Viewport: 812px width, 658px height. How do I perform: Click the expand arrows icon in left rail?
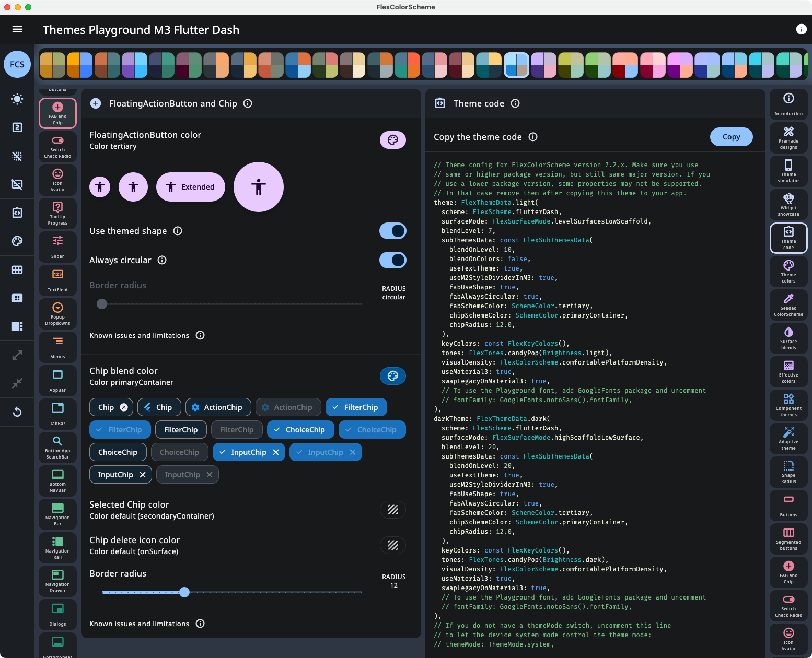pos(17,355)
